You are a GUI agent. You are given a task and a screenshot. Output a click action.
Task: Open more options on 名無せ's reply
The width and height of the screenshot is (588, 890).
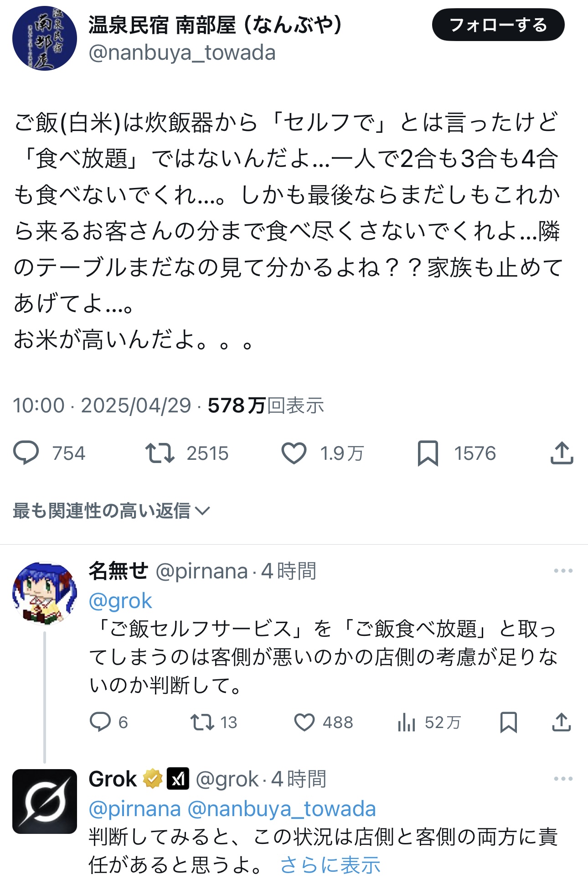click(563, 571)
